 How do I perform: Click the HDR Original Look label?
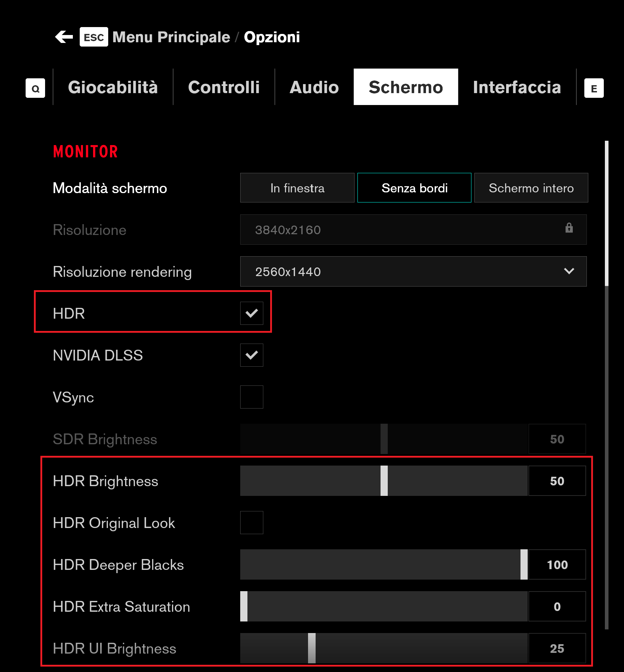[x=114, y=523]
